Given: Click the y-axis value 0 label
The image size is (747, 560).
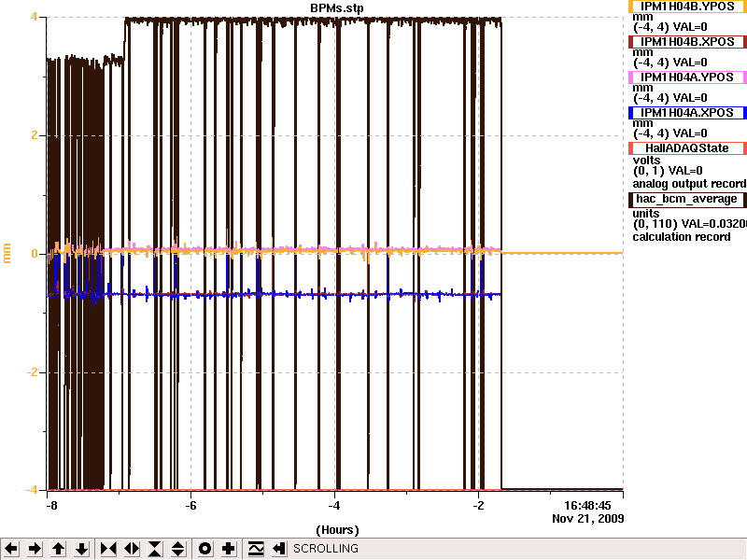Looking at the screenshot, I should [x=35, y=254].
